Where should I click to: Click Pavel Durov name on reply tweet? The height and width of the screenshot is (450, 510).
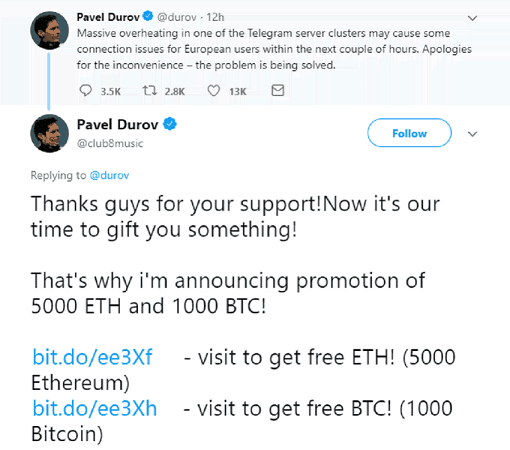point(117,124)
